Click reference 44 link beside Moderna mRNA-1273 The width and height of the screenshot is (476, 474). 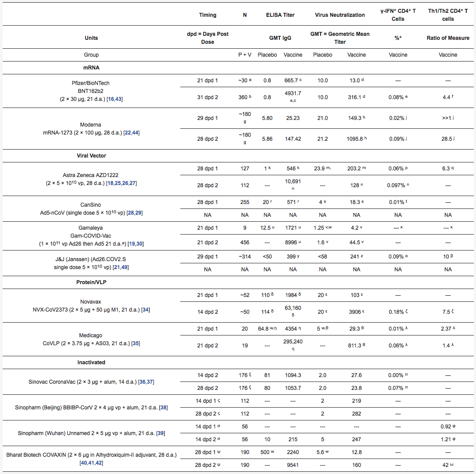[x=135, y=133]
